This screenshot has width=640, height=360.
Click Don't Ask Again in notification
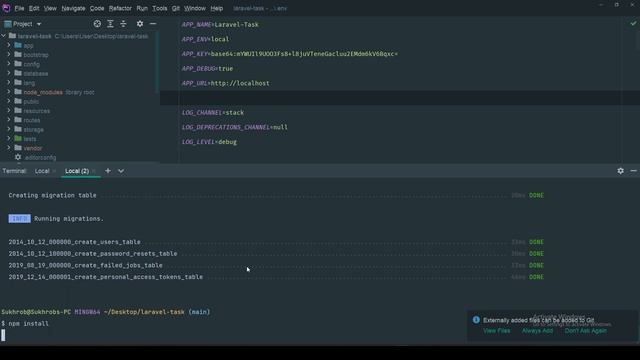[x=586, y=331]
